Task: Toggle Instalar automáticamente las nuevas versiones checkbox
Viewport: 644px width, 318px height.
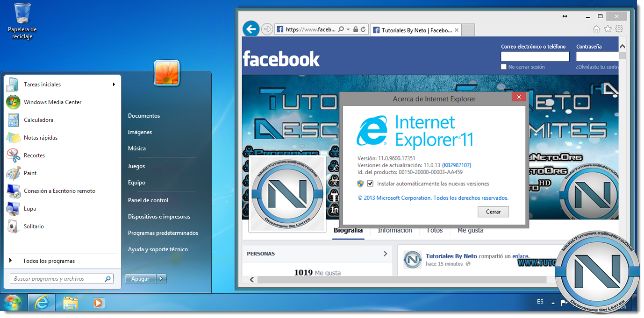Action: point(370,184)
